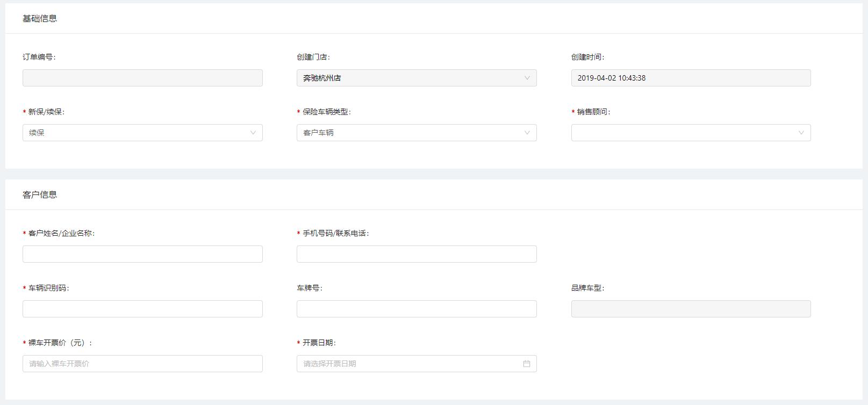Click the 车牌号 input field
The width and height of the screenshot is (868, 405).
pos(417,309)
